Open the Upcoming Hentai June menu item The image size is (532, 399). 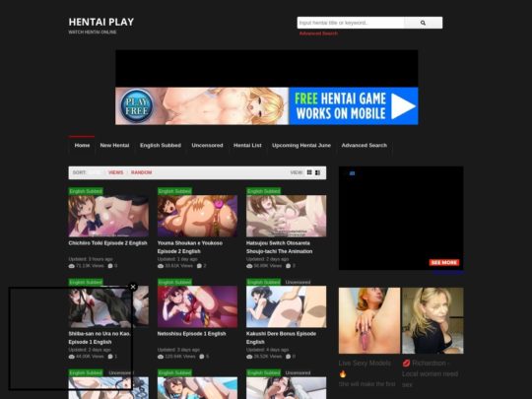point(301,145)
